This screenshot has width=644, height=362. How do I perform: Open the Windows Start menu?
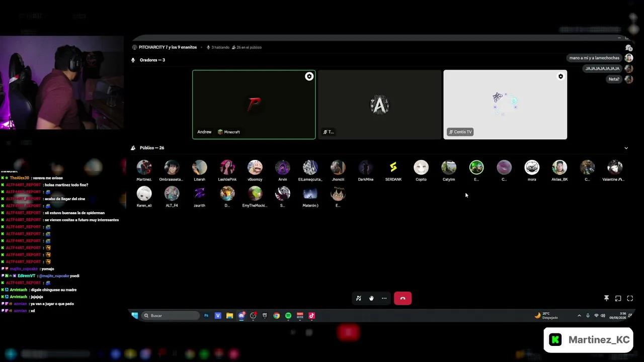tap(135, 316)
